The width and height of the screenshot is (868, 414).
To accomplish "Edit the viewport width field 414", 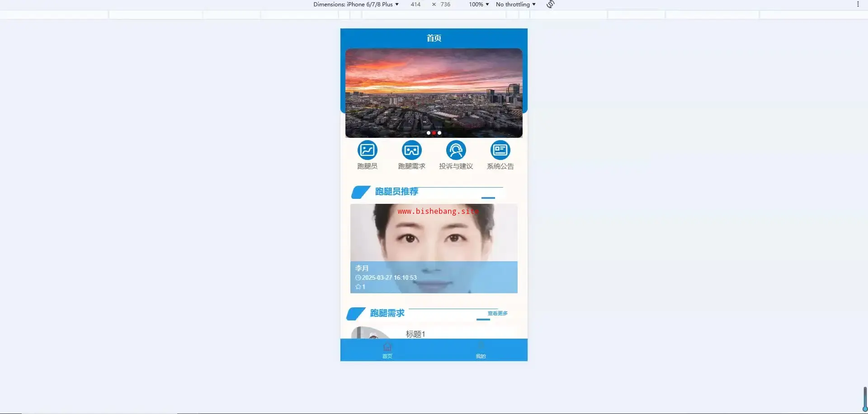I will coord(415,5).
